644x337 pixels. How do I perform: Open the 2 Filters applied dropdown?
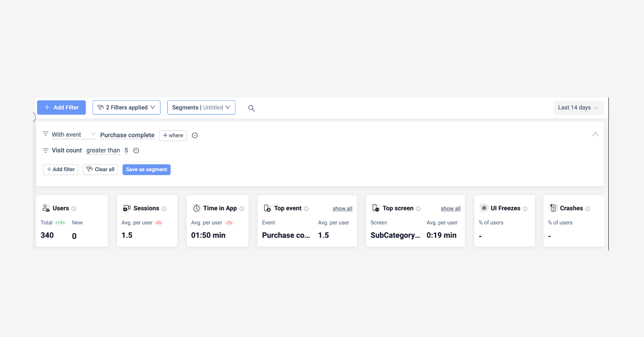(126, 107)
